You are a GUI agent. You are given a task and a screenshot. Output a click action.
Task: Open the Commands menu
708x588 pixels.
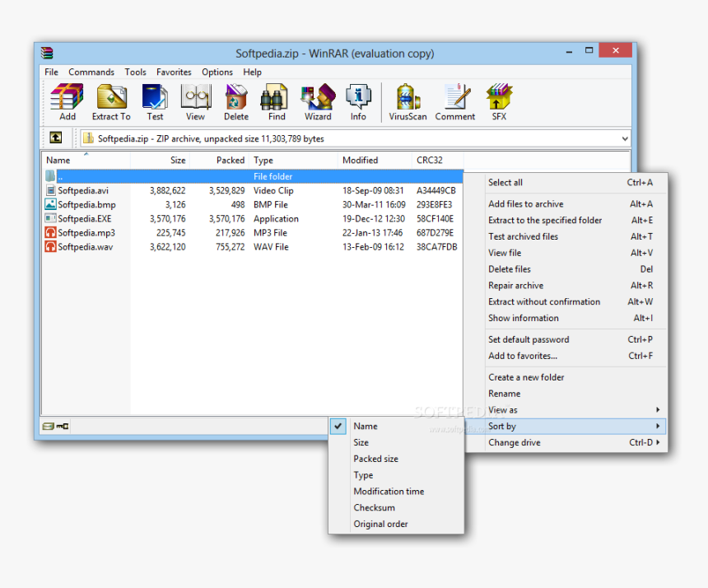(91, 72)
